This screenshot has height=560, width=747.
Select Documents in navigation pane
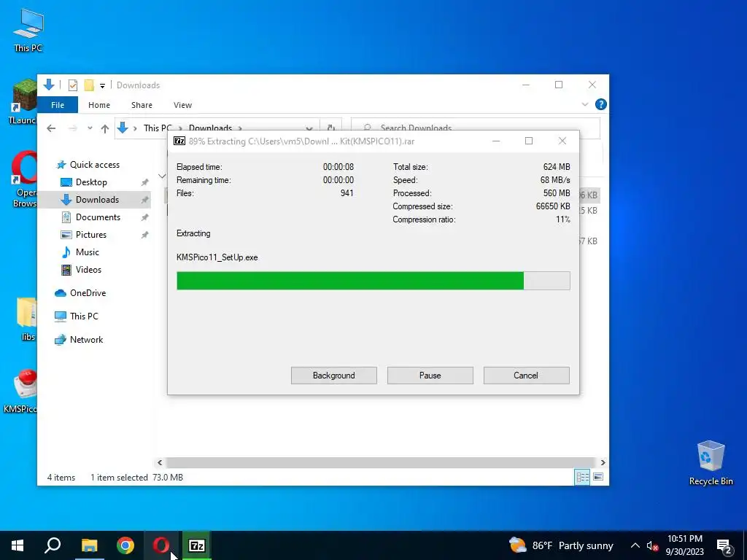pos(98,217)
